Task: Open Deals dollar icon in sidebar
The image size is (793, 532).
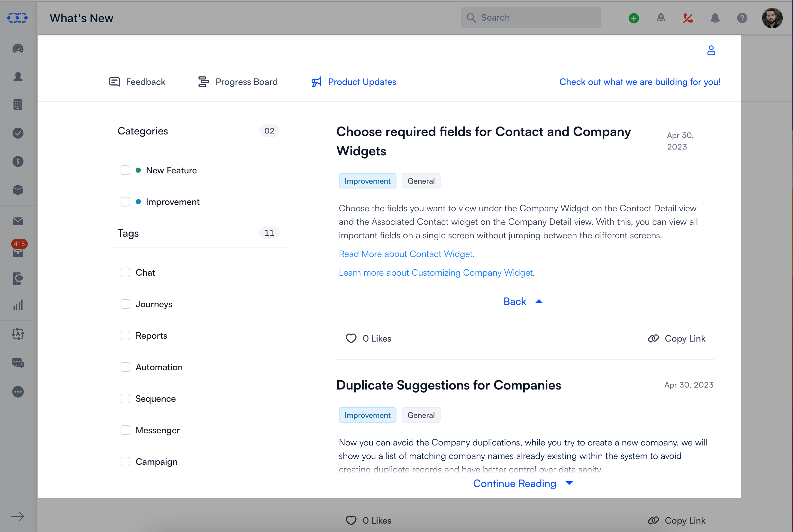Action: tap(18, 161)
